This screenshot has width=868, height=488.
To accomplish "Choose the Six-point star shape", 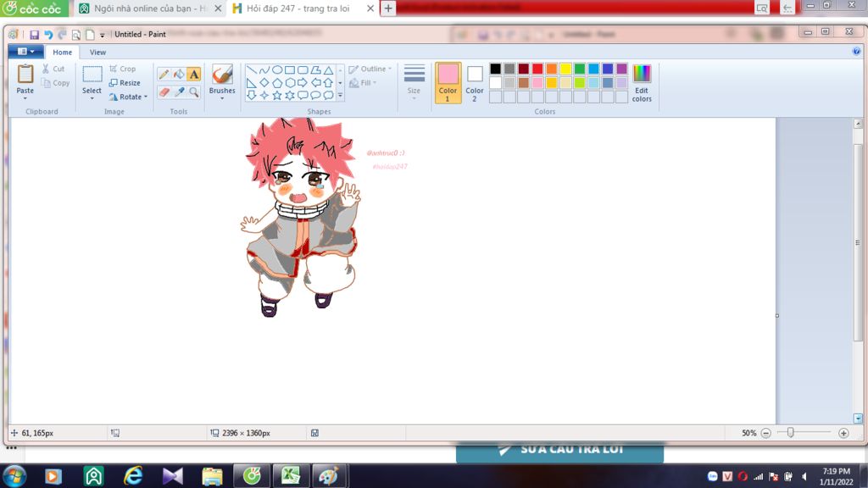I will tap(290, 96).
